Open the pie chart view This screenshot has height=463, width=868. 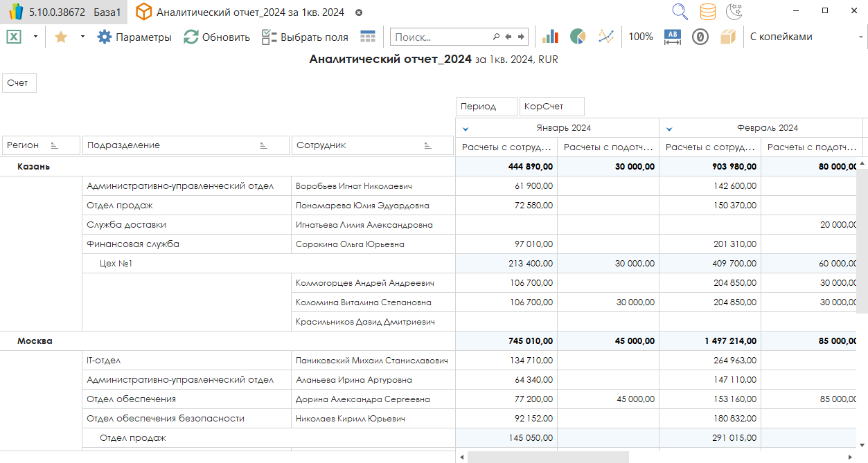click(x=578, y=37)
